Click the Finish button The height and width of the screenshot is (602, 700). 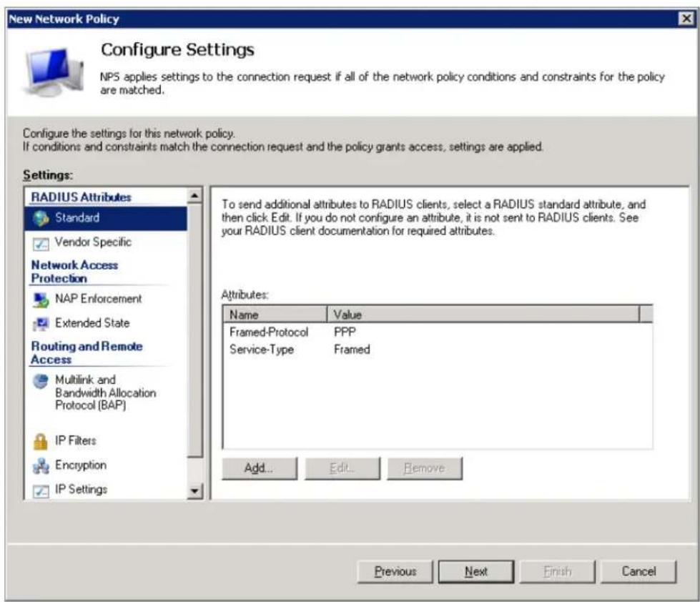point(558,572)
